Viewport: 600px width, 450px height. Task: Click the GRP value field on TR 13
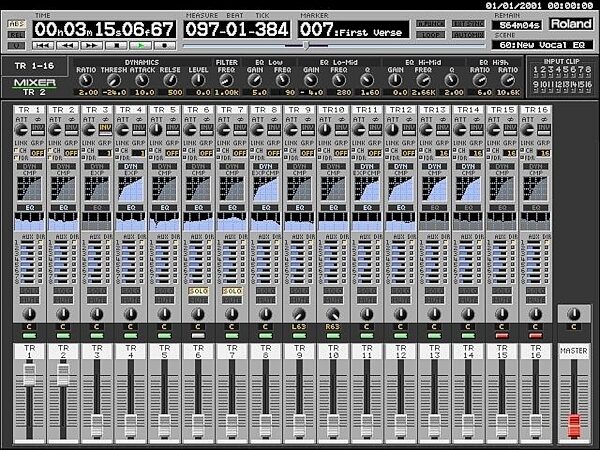tap(443, 153)
